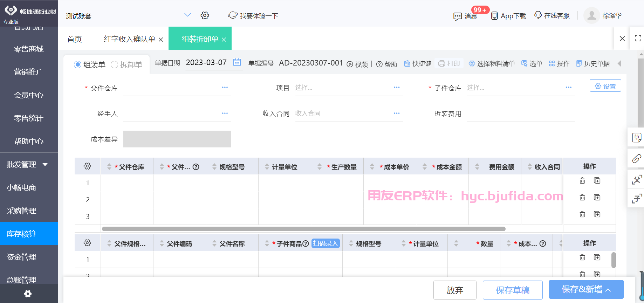Screen dimensions: 644x303
Task: Open App下载 download
Action: point(508,16)
